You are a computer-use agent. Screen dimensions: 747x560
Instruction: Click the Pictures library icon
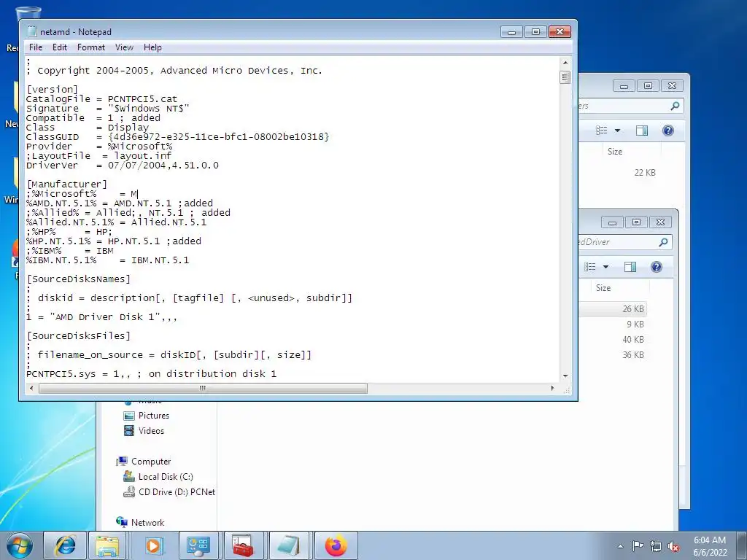(129, 416)
